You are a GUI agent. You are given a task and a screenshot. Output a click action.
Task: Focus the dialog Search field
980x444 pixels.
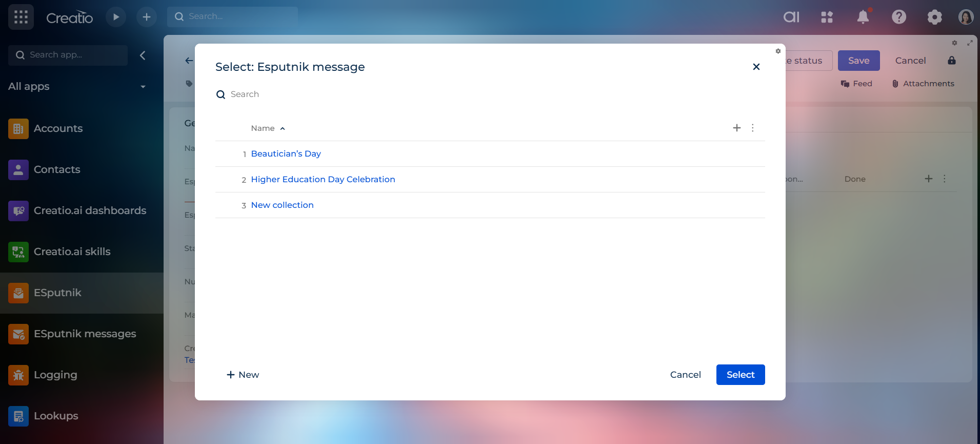(x=490, y=94)
